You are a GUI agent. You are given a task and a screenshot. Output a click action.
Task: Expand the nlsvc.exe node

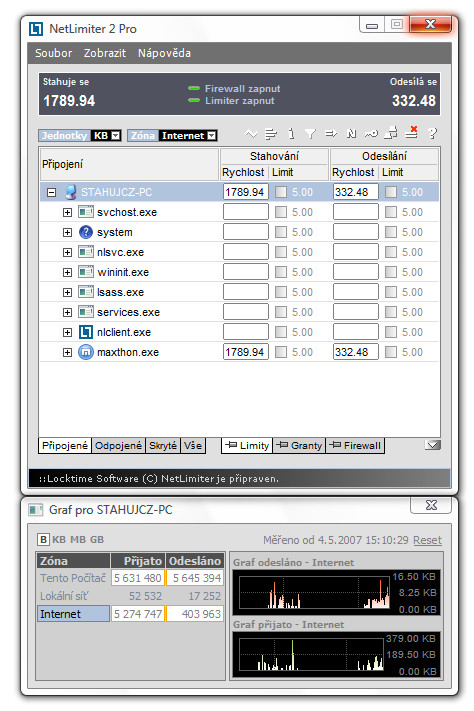coord(67,252)
